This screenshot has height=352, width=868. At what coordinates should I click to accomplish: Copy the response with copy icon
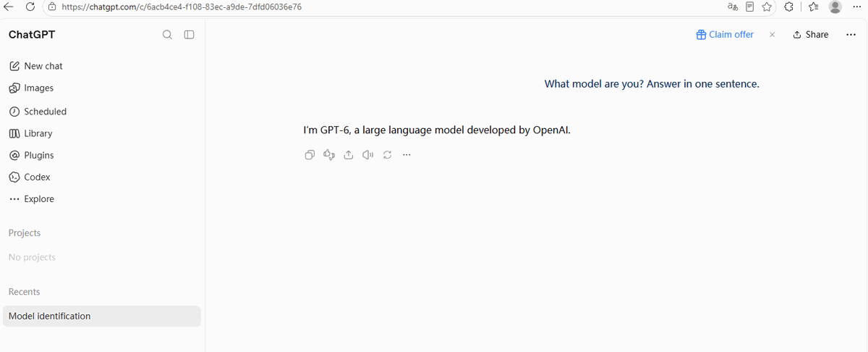point(310,155)
